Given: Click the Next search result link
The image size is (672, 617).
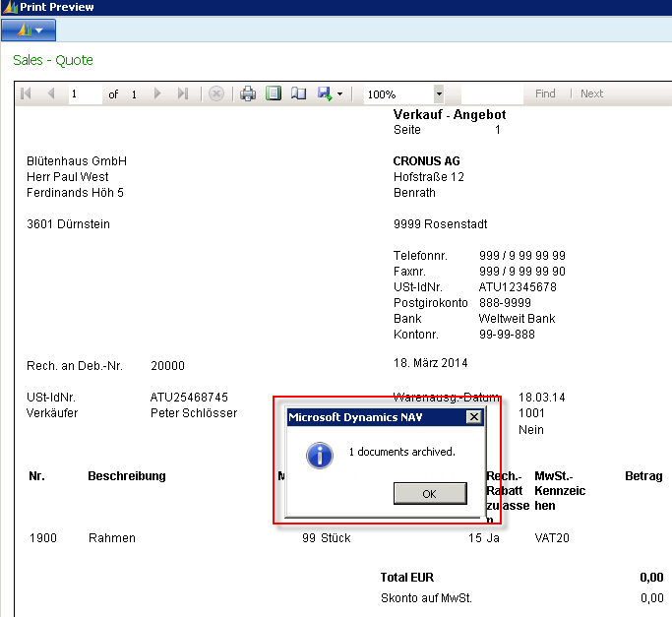Looking at the screenshot, I should 591,94.
